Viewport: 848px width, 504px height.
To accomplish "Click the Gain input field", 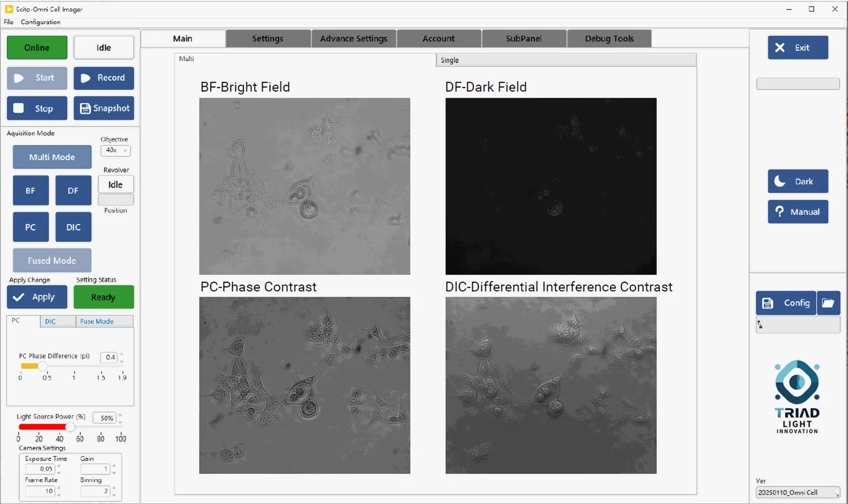I will pos(95,469).
